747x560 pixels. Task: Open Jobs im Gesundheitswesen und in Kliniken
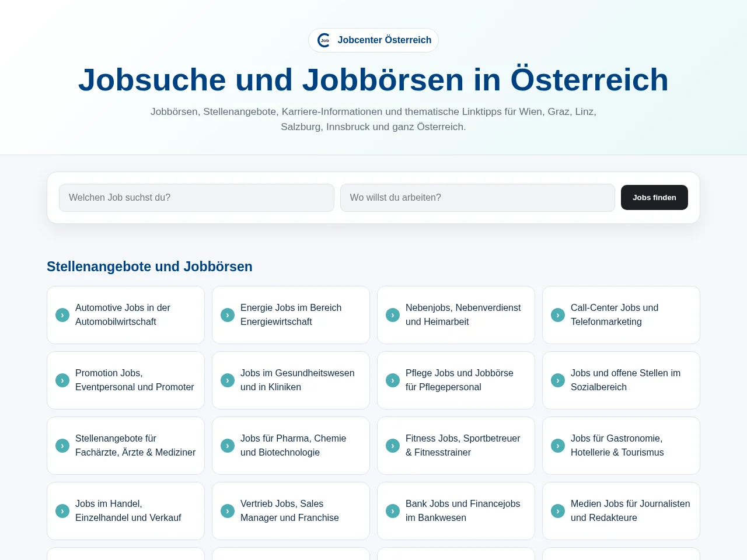coord(291,380)
